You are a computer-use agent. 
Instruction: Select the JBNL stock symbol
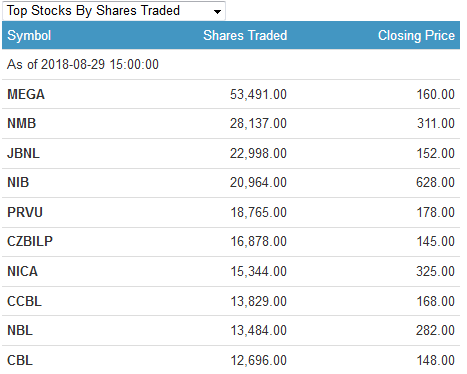click(23, 153)
